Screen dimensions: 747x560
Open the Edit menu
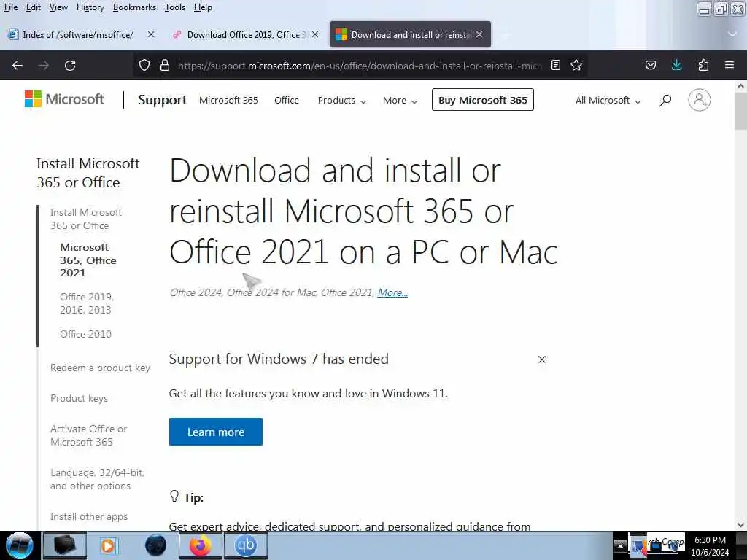(x=34, y=7)
